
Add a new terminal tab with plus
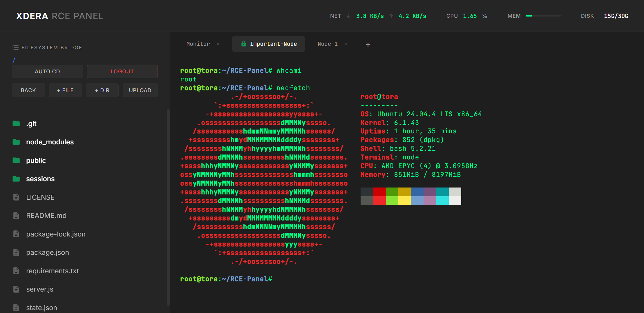pyautogui.click(x=368, y=45)
